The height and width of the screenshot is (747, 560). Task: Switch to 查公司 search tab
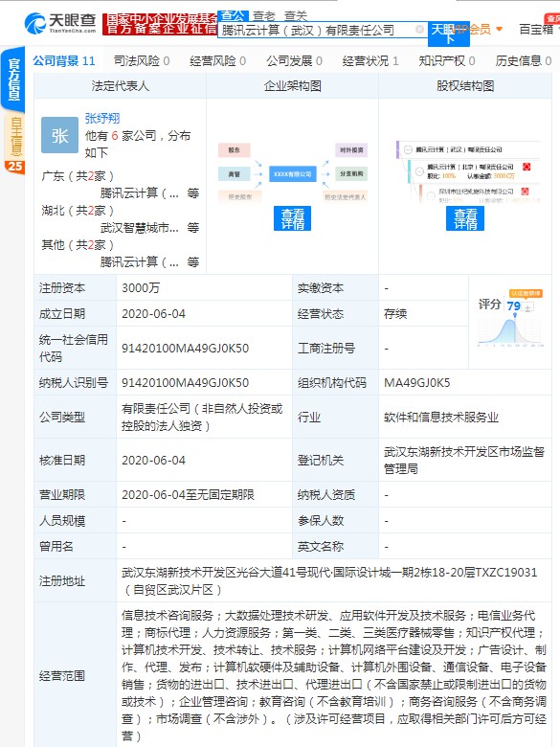pos(234,15)
